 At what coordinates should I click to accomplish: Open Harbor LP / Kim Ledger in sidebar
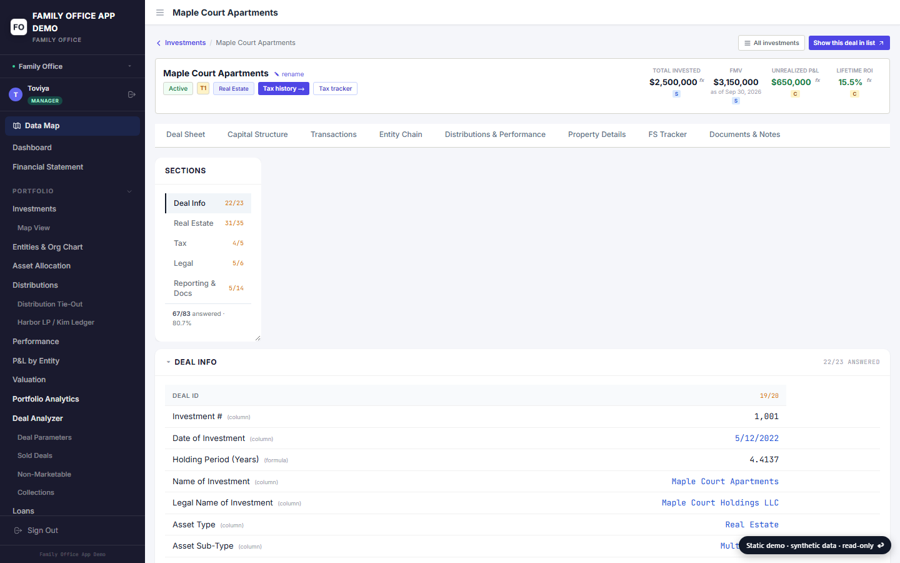point(56,323)
